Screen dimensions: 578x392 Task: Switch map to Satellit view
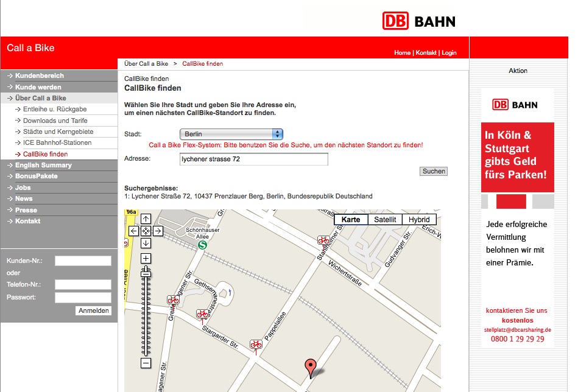pyautogui.click(x=385, y=220)
